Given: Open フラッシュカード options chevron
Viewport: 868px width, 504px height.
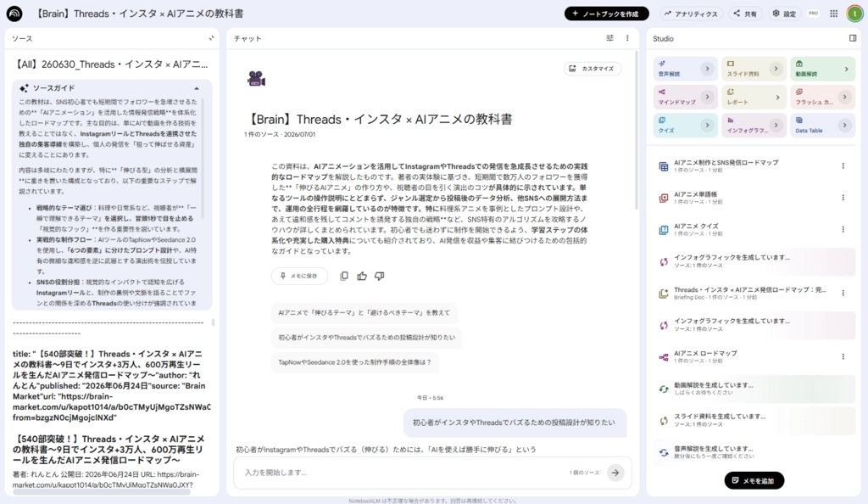Looking at the screenshot, I should coord(845,97).
